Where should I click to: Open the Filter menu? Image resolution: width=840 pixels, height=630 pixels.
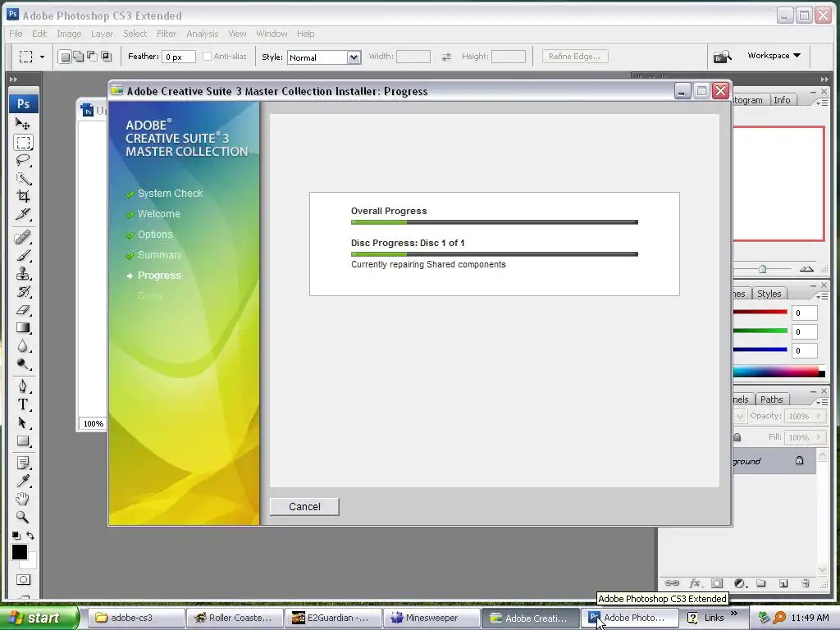pyautogui.click(x=167, y=34)
